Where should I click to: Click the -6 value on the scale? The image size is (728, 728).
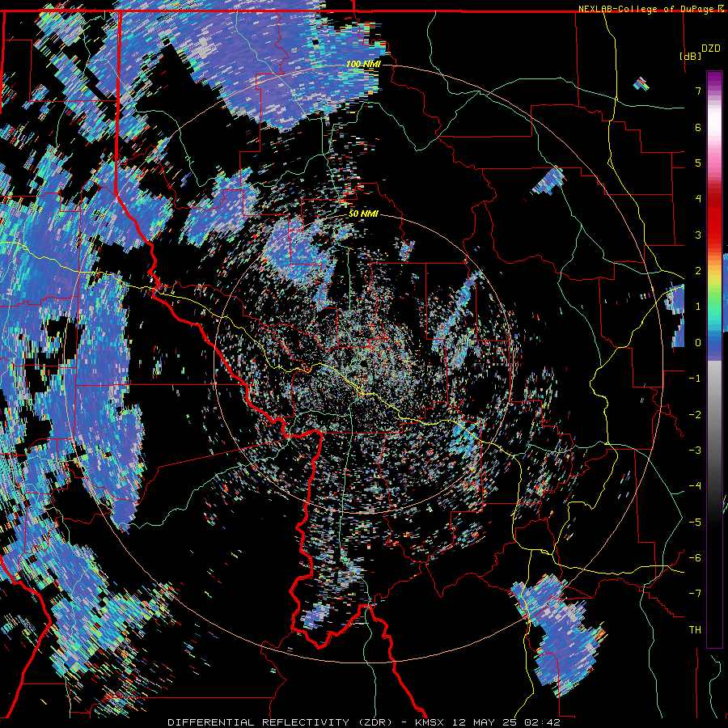(x=695, y=558)
